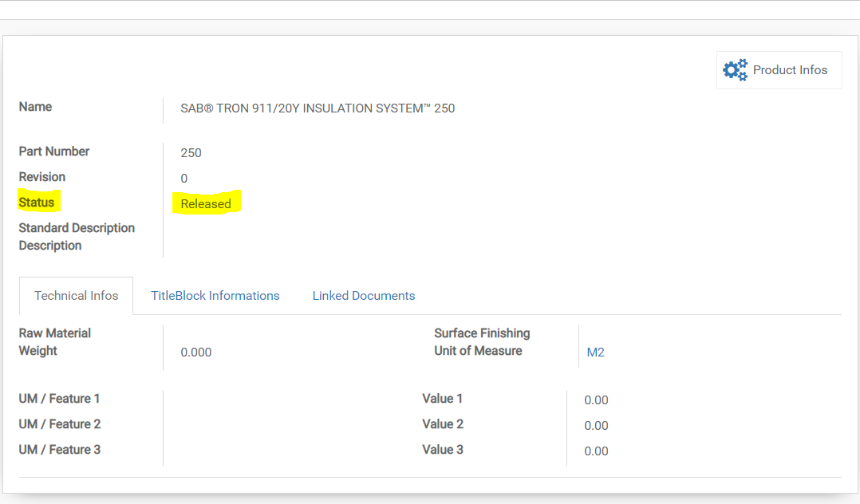The width and height of the screenshot is (860, 504).
Task: Select the Weight value 0.000
Action: [x=196, y=352]
